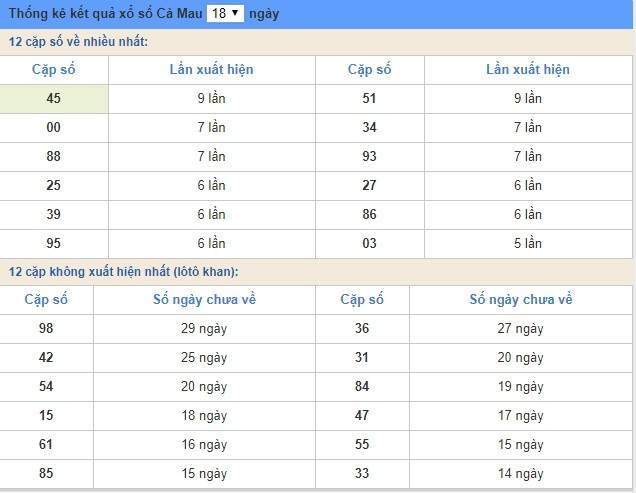Click pair number 86
Screen dimensions: 636x493
point(370,214)
